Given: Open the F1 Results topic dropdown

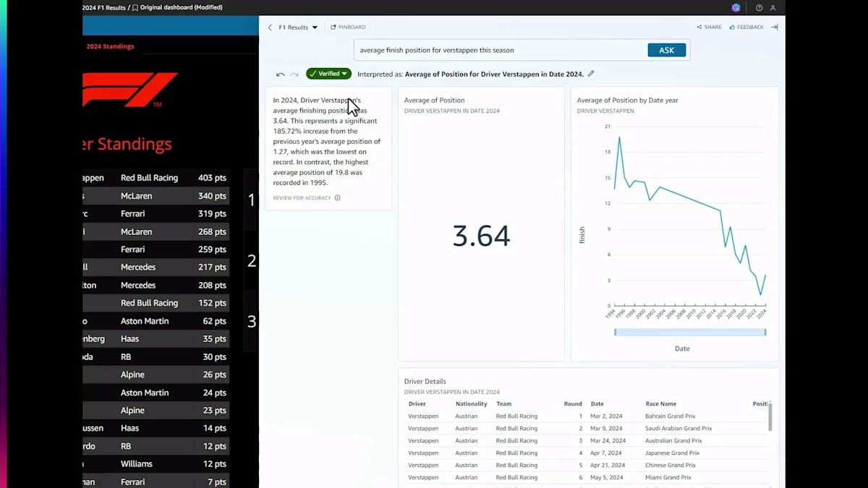Looking at the screenshot, I should [298, 27].
